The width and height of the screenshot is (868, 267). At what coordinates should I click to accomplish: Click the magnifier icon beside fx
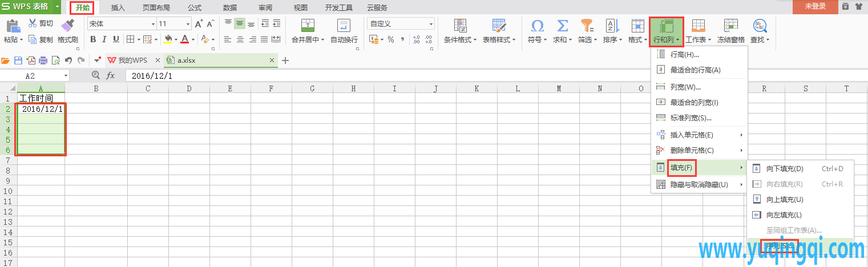point(95,75)
